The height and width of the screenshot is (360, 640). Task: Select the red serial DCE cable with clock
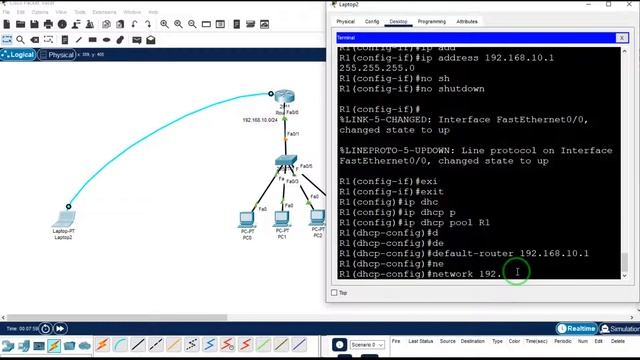[x=227, y=345]
